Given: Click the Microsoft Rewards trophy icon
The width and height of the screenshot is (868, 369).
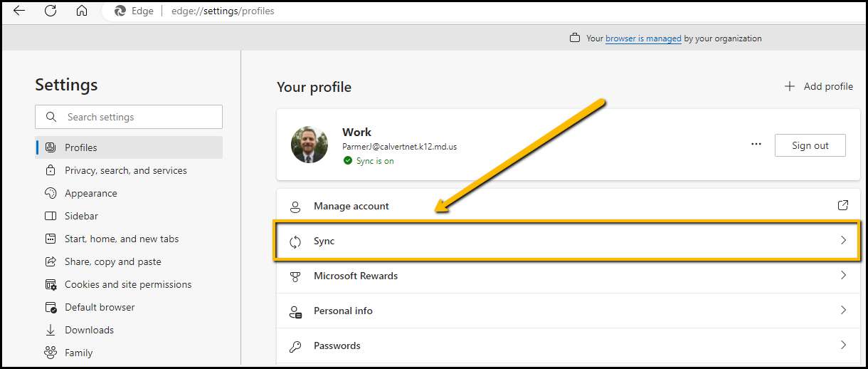Looking at the screenshot, I should point(295,276).
